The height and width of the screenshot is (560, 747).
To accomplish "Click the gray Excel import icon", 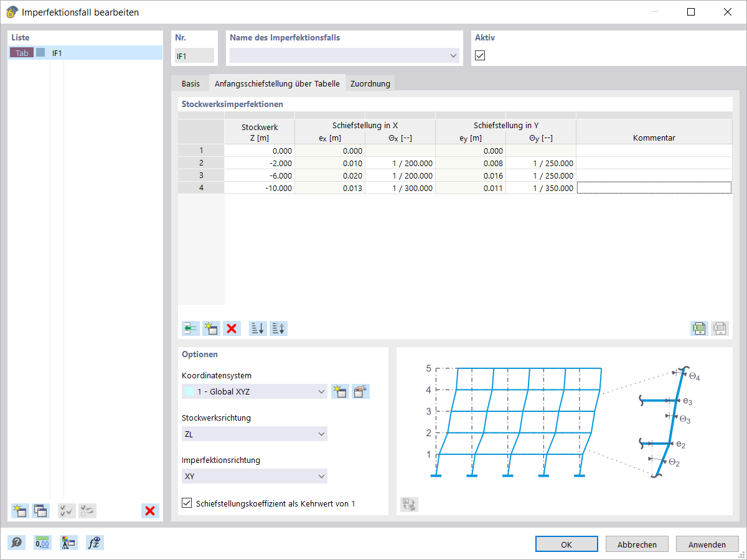I will click(x=720, y=329).
